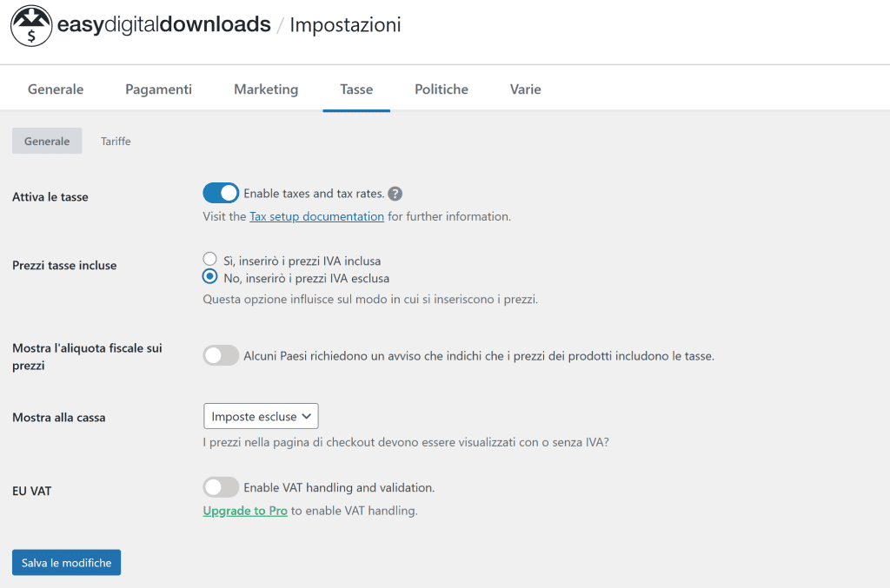Click the Easy Digital Downloads logo icon

(30, 26)
